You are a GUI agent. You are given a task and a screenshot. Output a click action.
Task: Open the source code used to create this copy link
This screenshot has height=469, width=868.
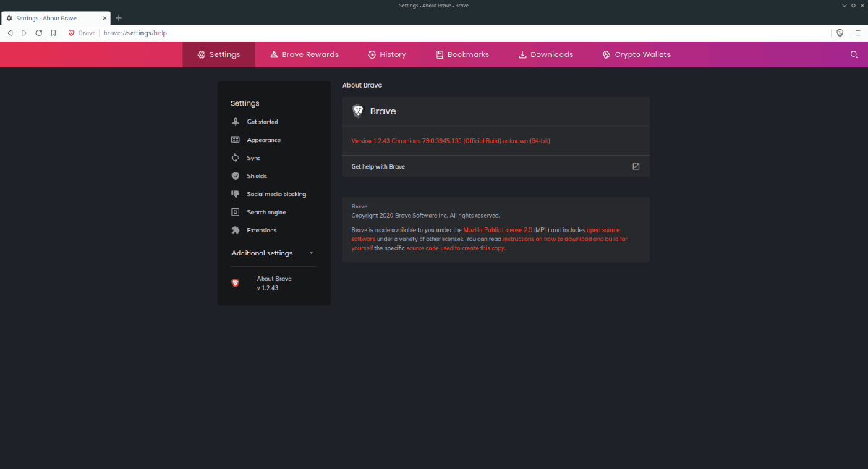456,248
